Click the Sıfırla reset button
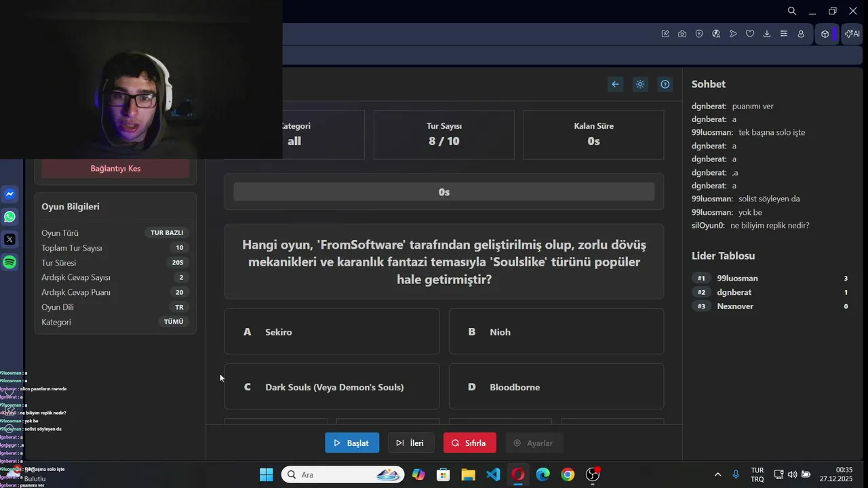This screenshot has width=868, height=488. pos(469,443)
